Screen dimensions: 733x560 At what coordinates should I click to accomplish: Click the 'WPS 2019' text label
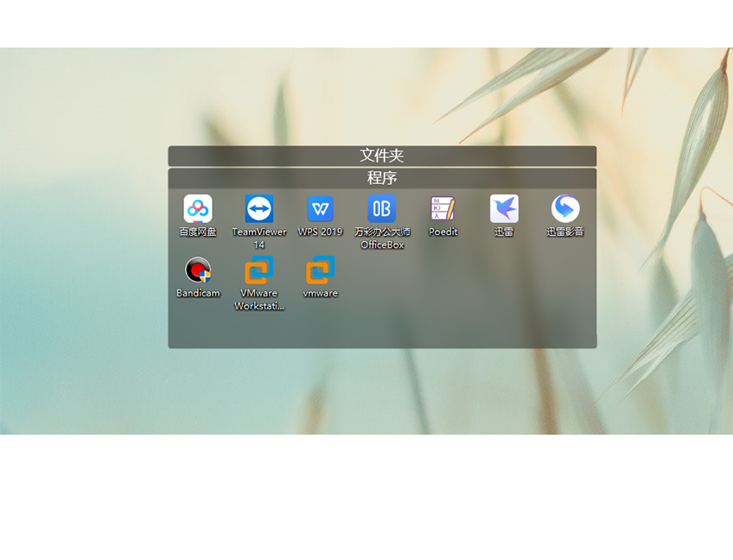[x=321, y=232]
